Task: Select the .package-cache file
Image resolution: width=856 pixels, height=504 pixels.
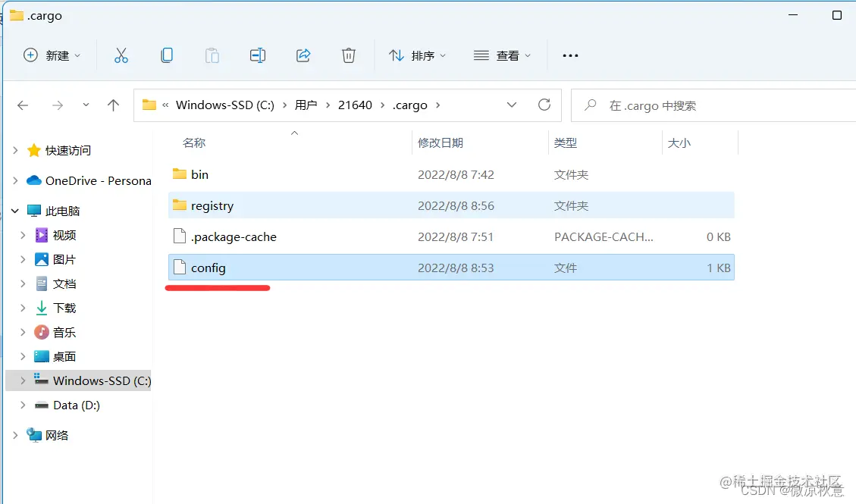Action: point(451,236)
